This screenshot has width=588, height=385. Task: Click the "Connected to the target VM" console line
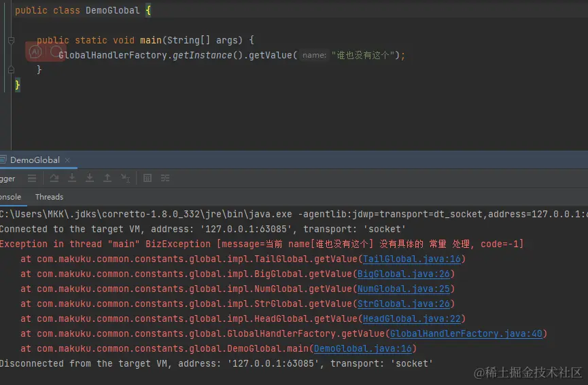[x=203, y=229]
